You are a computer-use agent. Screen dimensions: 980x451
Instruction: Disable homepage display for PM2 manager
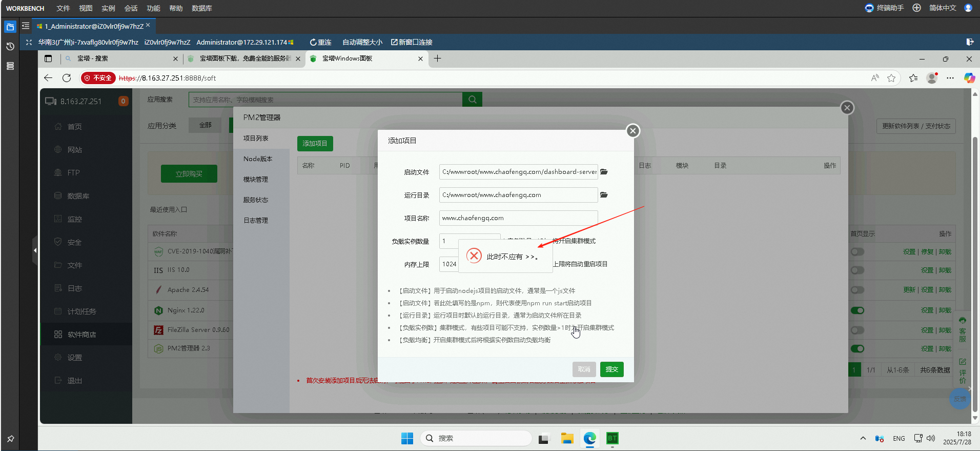[x=857, y=349]
